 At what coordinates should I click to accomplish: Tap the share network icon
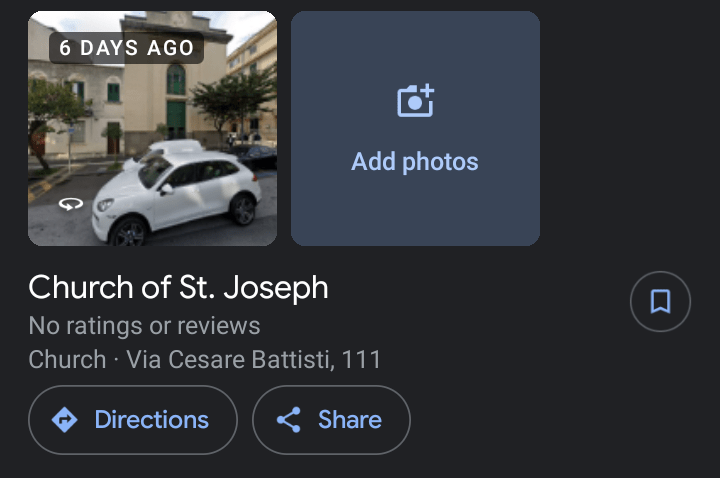tap(289, 420)
